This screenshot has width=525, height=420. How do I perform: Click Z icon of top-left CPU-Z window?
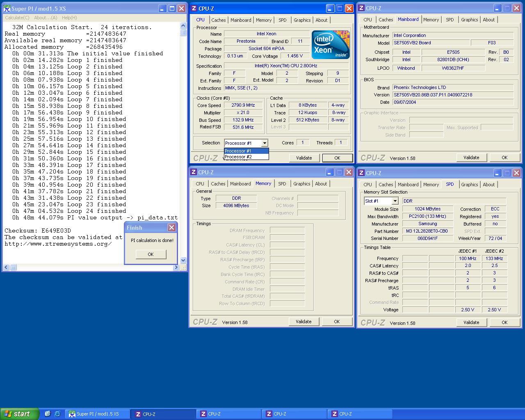[194, 8]
